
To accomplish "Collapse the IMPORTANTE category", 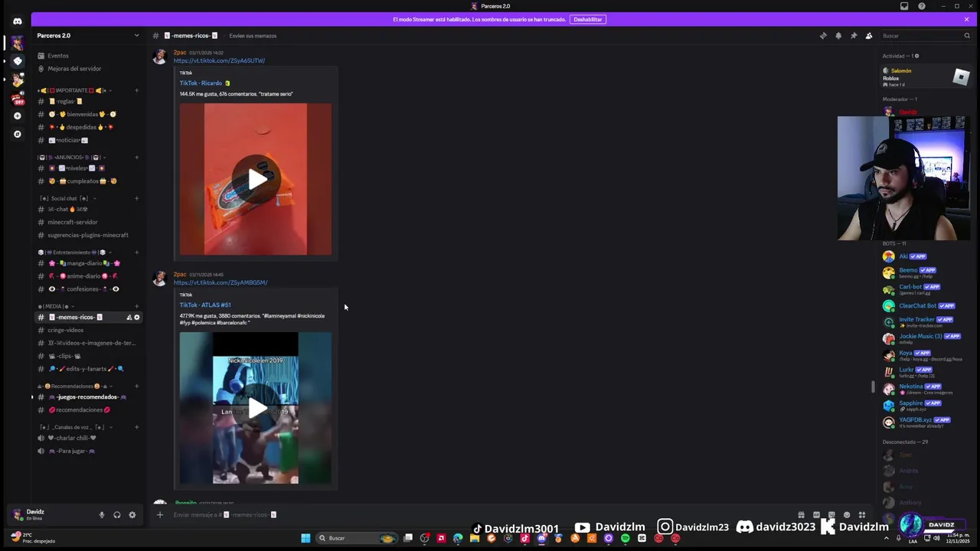I will pos(73,90).
